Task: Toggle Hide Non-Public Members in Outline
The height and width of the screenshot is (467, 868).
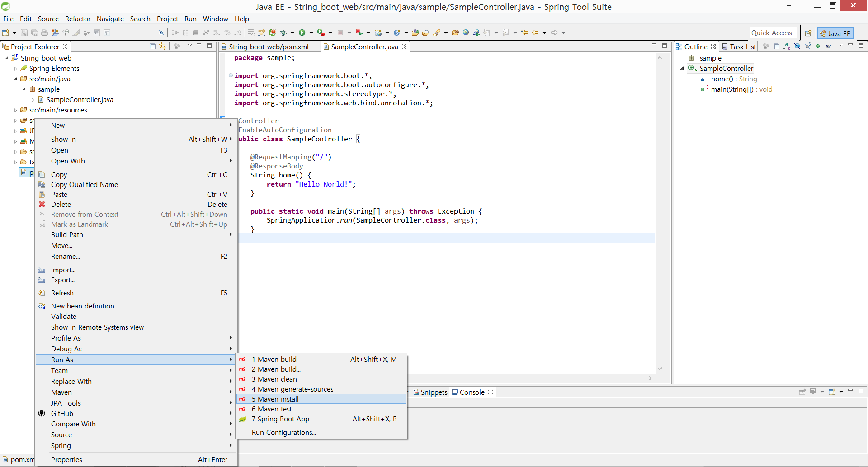Action: click(x=818, y=46)
